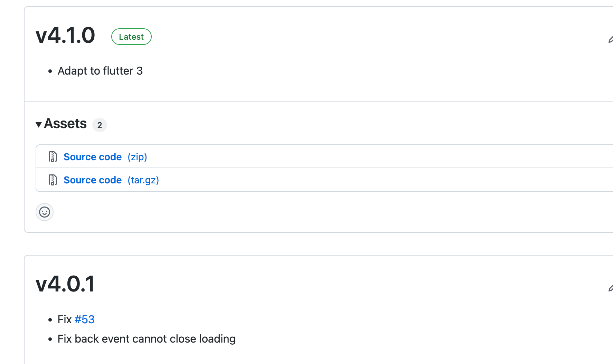Click the Assets count badge
Viewport: 613px width, 364px height.
[100, 125]
